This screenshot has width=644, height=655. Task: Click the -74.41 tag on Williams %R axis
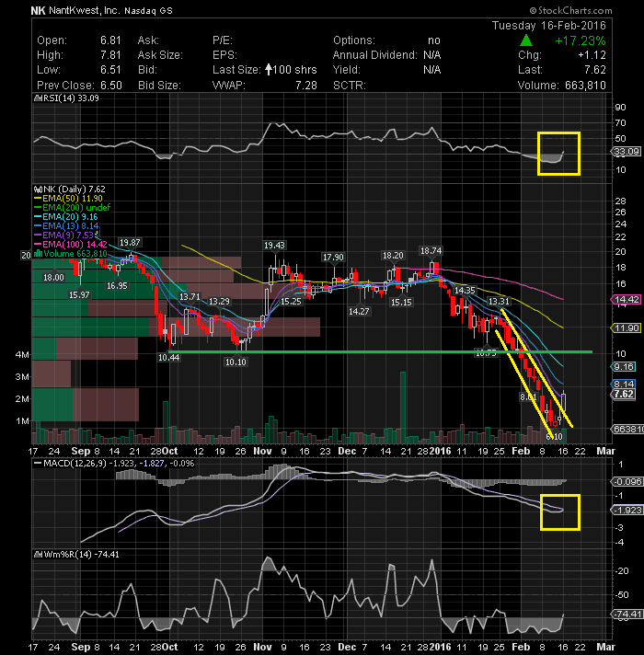[x=627, y=615]
